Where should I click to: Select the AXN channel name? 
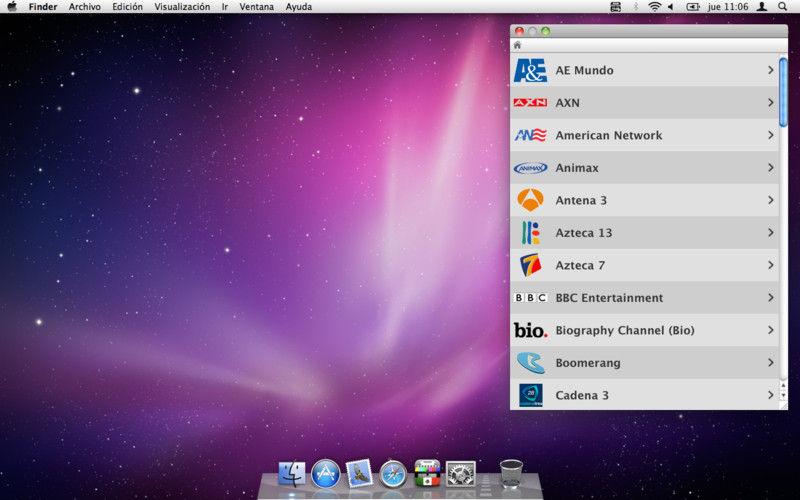pyautogui.click(x=567, y=103)
